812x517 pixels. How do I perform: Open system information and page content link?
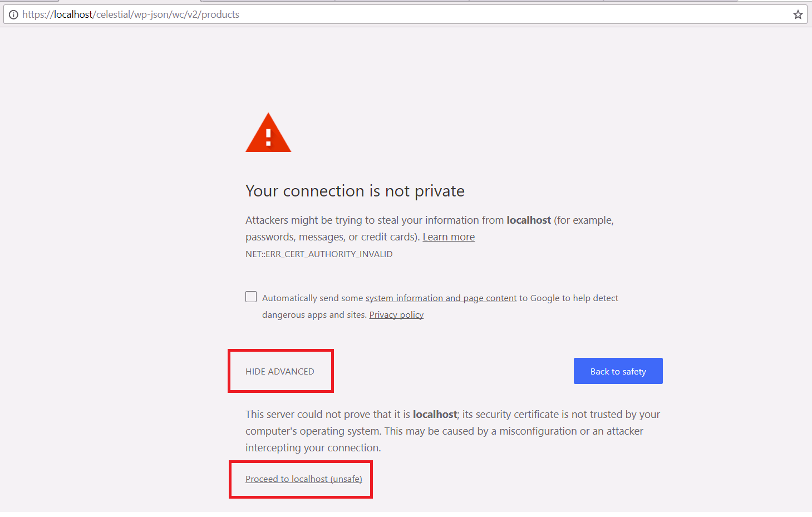tap(441, 298)
